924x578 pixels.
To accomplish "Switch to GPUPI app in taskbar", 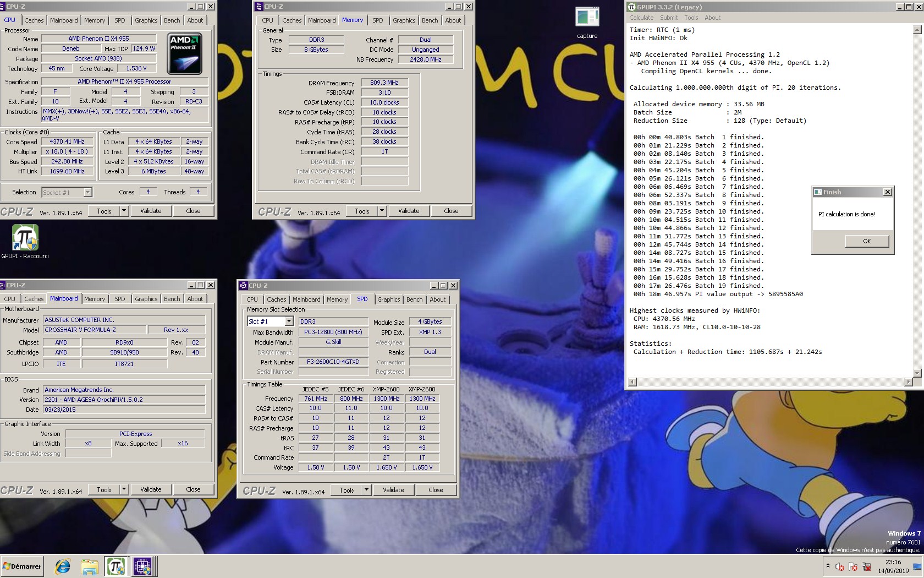I will coord(116,566).
